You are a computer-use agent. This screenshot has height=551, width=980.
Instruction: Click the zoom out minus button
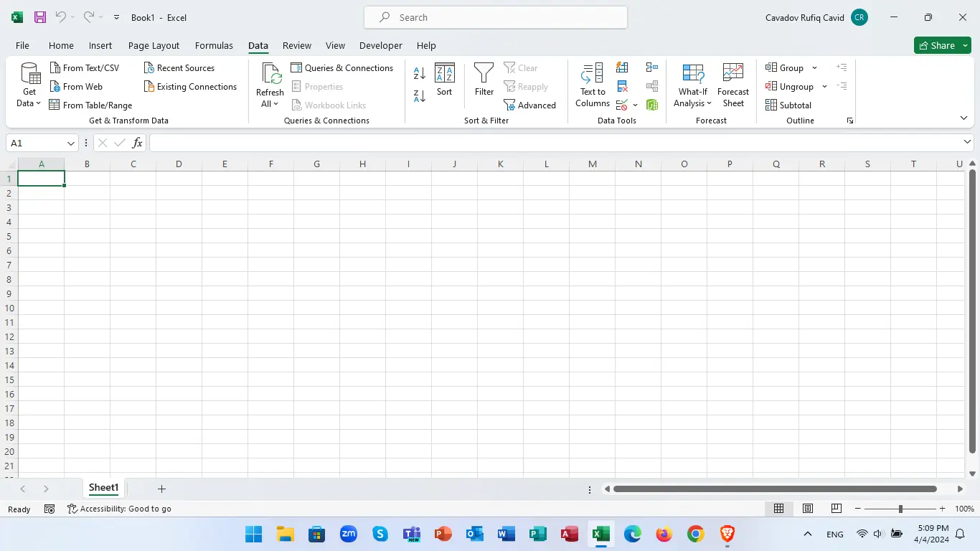858,509
